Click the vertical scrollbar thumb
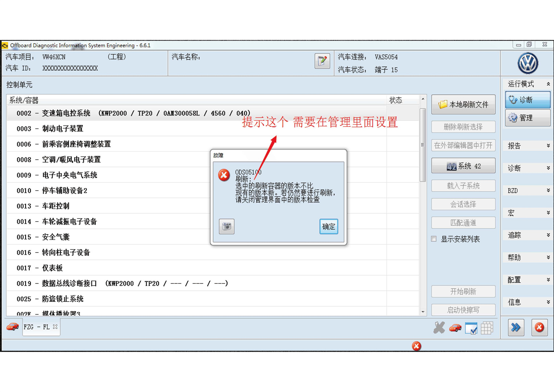Viewport: 554px width, 392px height. [x=423, y=145]
